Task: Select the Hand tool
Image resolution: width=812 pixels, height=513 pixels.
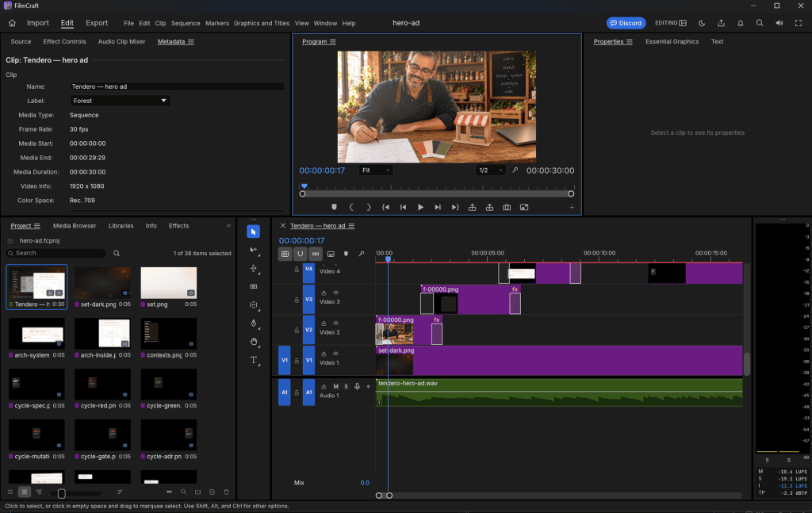Action: [253, 342]
